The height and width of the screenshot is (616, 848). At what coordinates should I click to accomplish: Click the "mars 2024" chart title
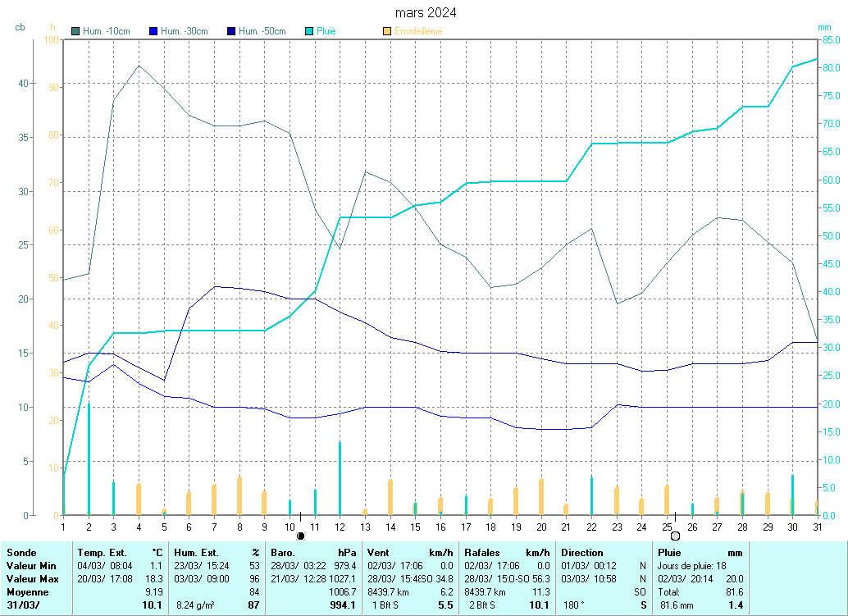[x=426, y=12]
